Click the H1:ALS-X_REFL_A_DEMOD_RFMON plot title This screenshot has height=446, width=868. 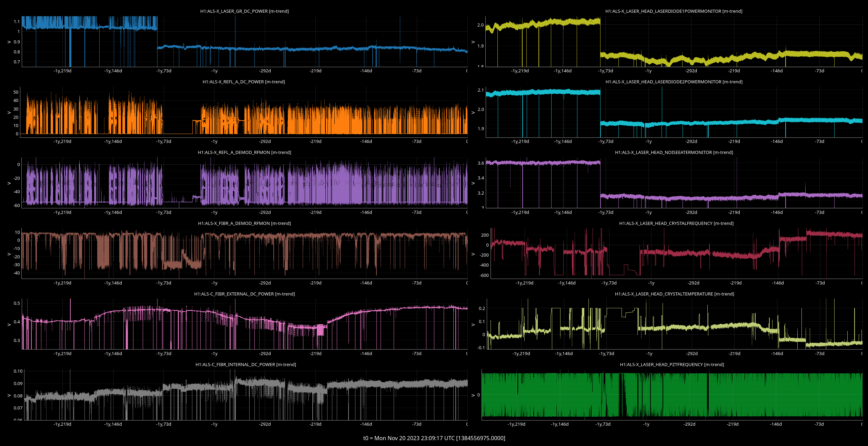click(244, 153)
